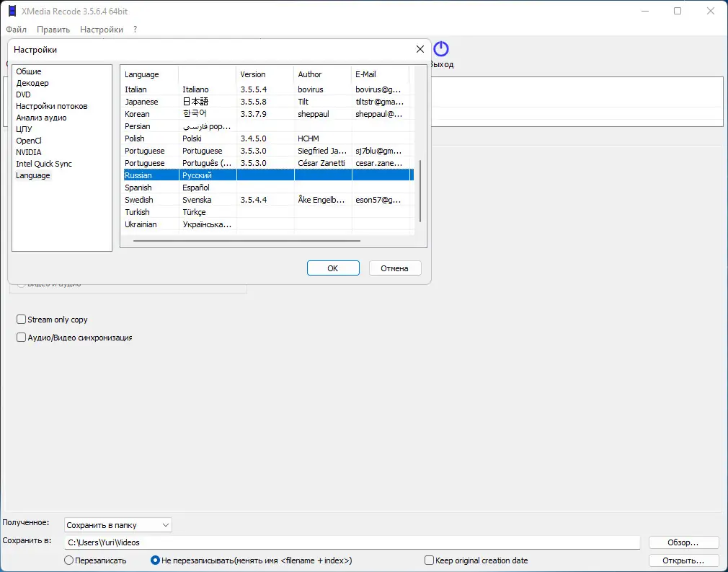Select the Swedish language row

267,200
